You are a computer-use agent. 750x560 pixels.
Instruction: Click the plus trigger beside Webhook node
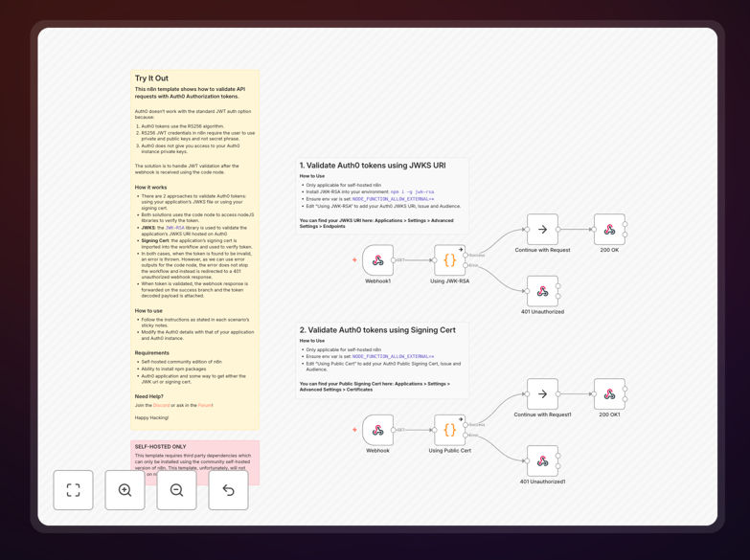tap(354, 430)
